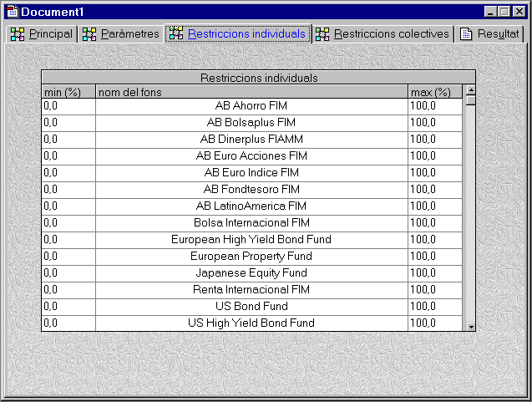Select Renta Internacional FIM fund name
The image size is (532, 402).
click(251, 290)
